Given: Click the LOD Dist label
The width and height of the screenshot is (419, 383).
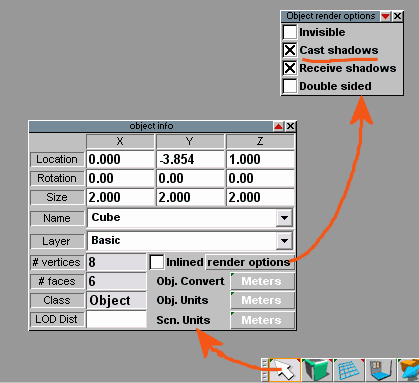Looking at the screenshot, I should pyautogui.click(x=57, y=319).
